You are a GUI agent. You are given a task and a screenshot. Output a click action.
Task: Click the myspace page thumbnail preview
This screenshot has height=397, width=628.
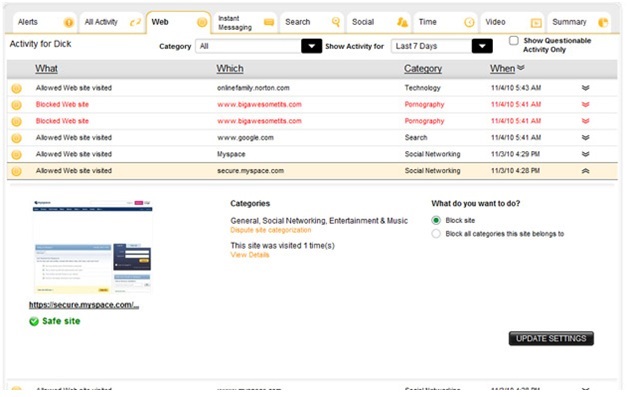point(93,247)
